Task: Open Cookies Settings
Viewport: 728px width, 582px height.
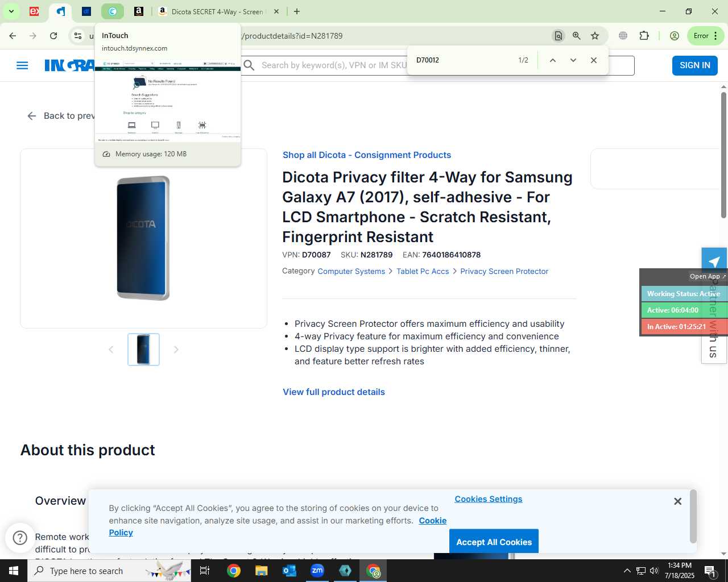Action: click(489, 499)
